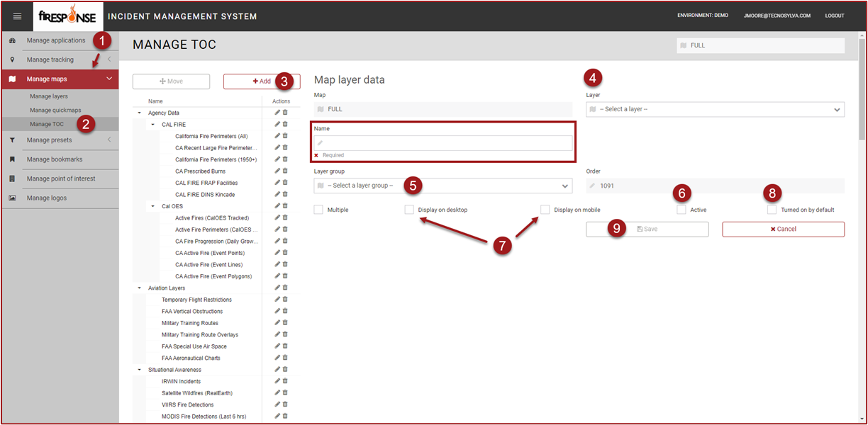Viewport: 868px width, 425px height.
Task: Enable the Display on desktop checkbox
Action: pyautogui.click(x=409, y=210)
